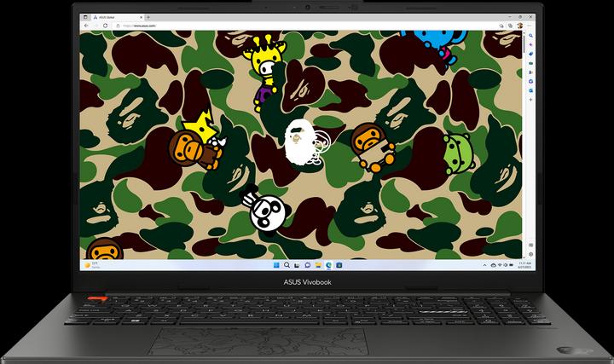The image size is (614, 364).
Task: Open a new tab with plus button
Action: click(148, 17)
